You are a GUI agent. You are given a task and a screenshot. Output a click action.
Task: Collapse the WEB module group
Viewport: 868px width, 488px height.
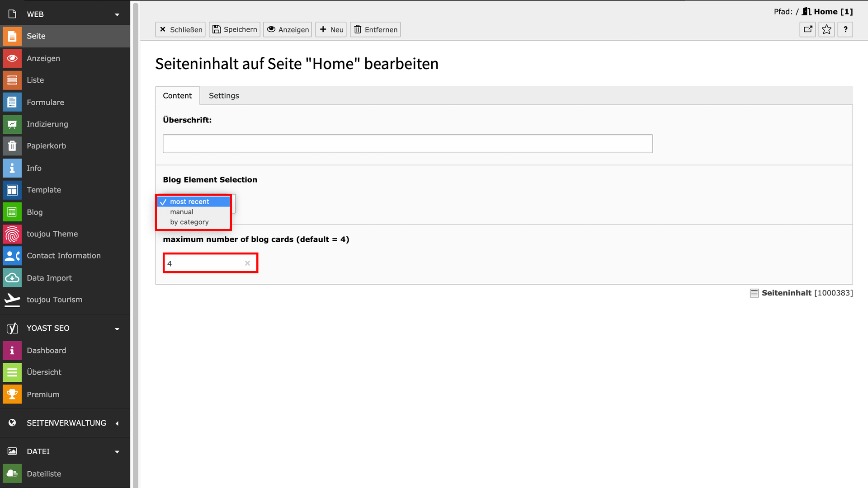point(117,14)
